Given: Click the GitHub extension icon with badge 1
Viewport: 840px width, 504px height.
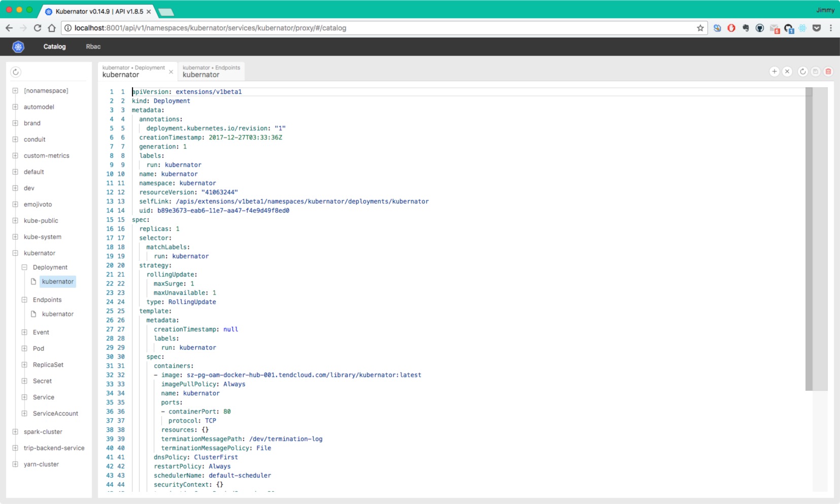Looking at the screenshot, I should click(x=788, y=28).
